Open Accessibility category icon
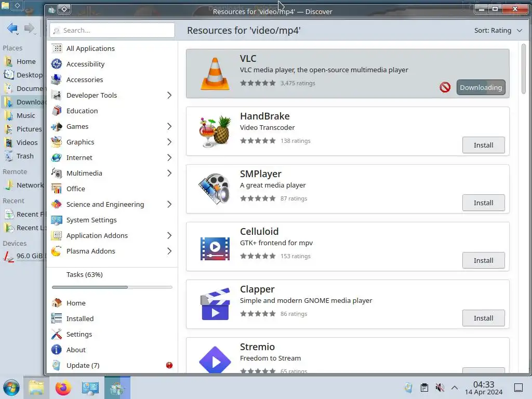 [57, 64]
